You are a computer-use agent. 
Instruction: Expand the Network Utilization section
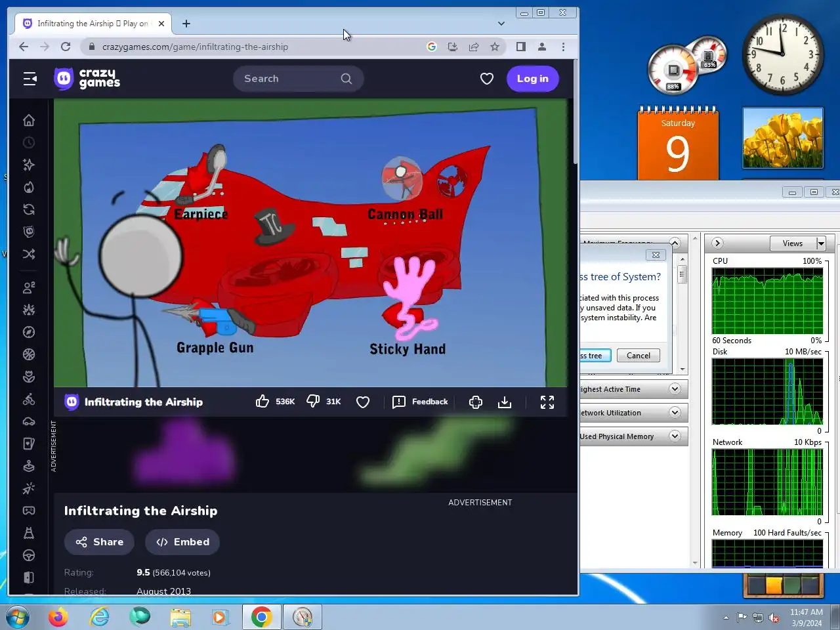click(675, 413)
